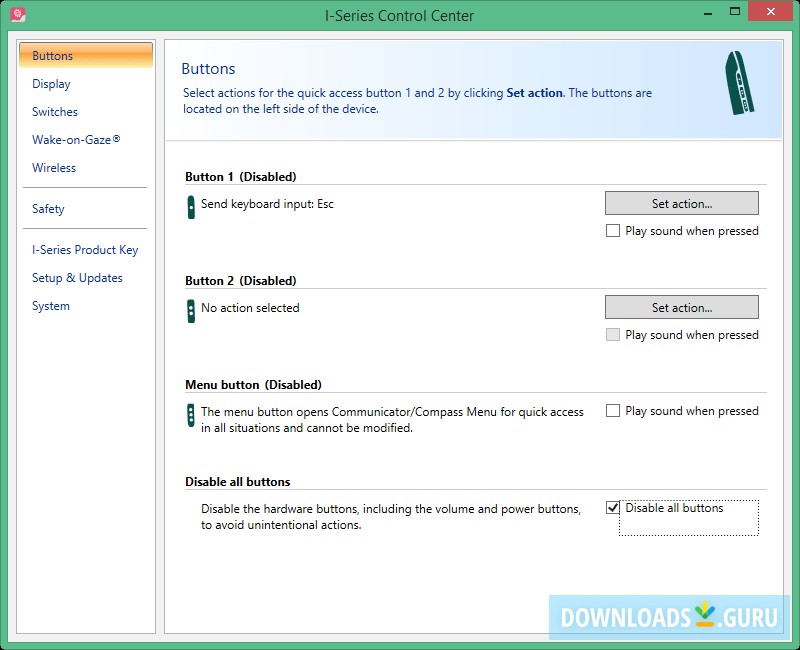800x650 pixels.
Task: Click the 'Send keyboard input: Esc' text
Action: (267, 204)
